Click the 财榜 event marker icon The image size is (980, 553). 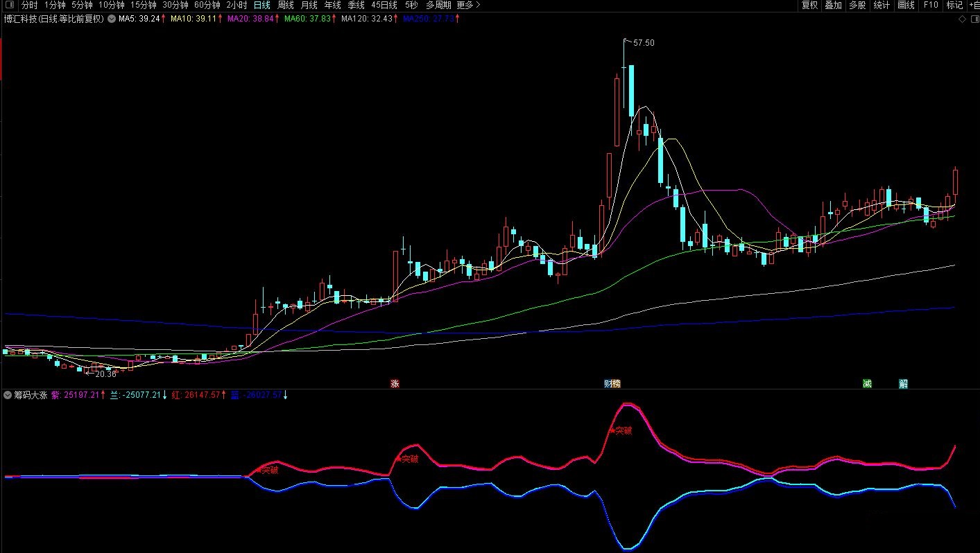(x=612, y=383)
